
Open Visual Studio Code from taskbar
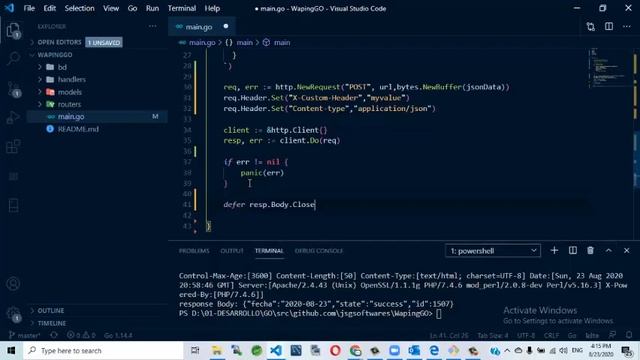tap(276, 350)
